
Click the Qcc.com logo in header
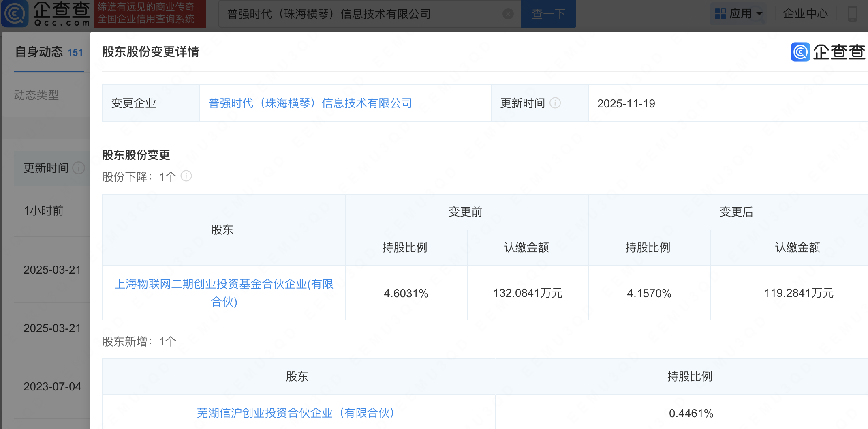47,13
